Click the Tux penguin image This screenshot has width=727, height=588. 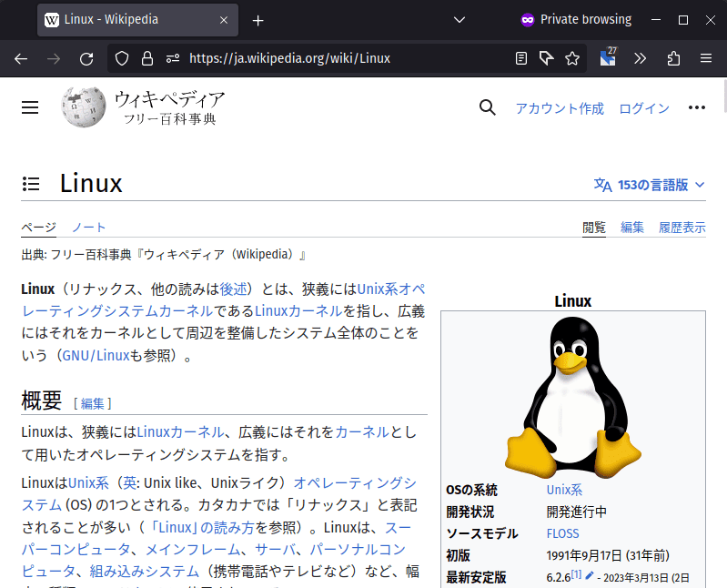pos(573,397)
